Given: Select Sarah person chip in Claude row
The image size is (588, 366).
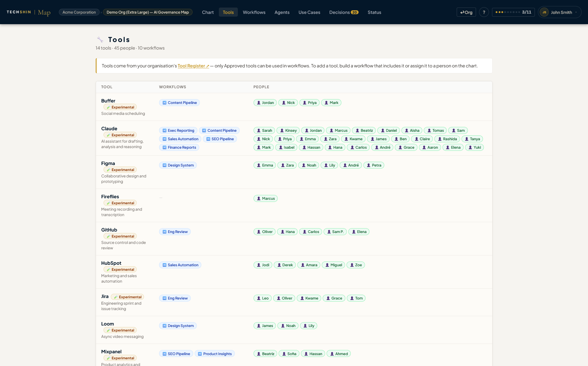Looking at the screenshot, I should 264,131.
